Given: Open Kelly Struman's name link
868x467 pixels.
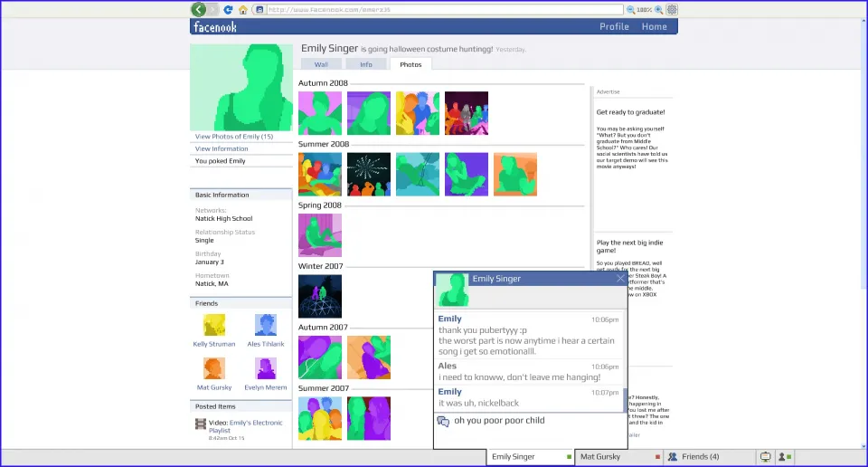Looking at the screenshot, I should [x=214, y=344].
